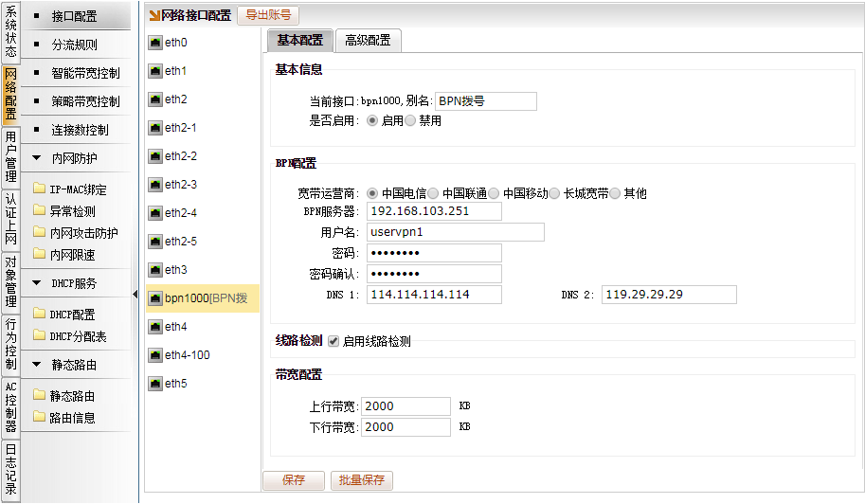Click the BPN服务器 address input field

tap(433, 211)
